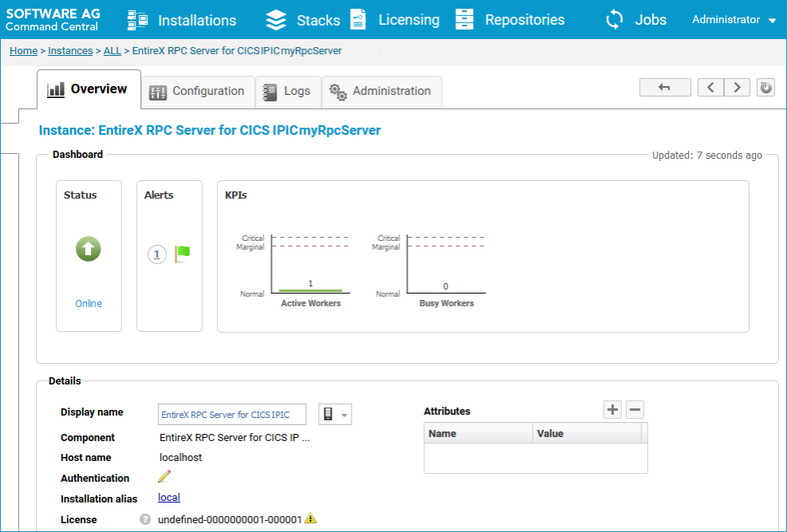Open the Installations section
787x532 pixels.
pyautogui.click(x=197, y=20)
